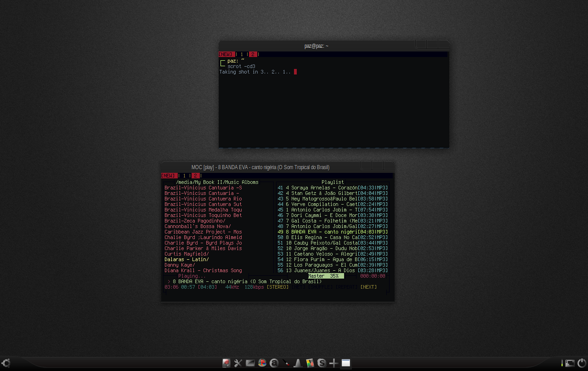This screenshot has height=371, width=588.
Task: Open the workspace switcher tray icon
Action: tap(570, 363)
